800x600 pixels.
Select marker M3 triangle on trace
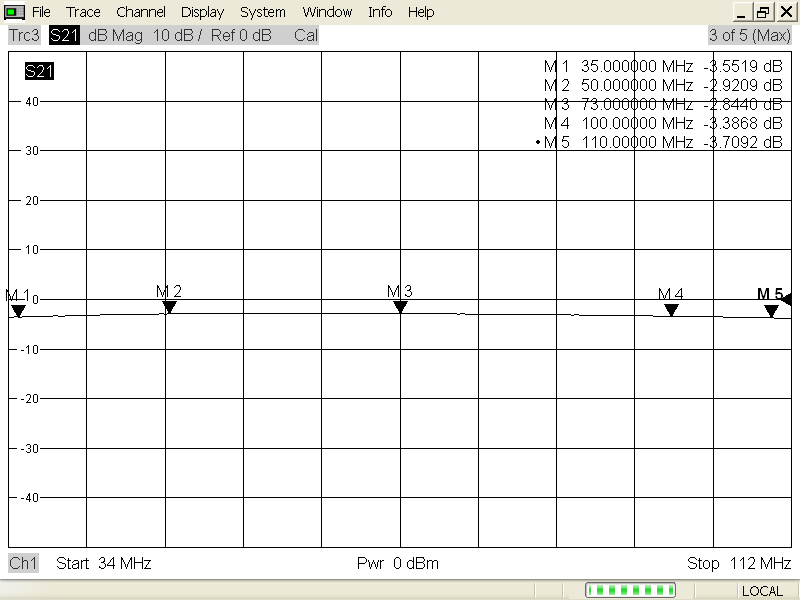400,307
